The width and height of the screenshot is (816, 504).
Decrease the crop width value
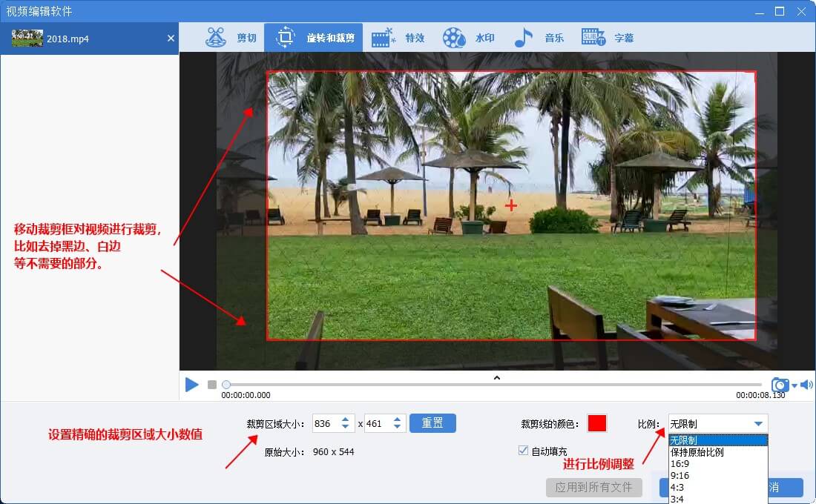(x=345, y=427)
